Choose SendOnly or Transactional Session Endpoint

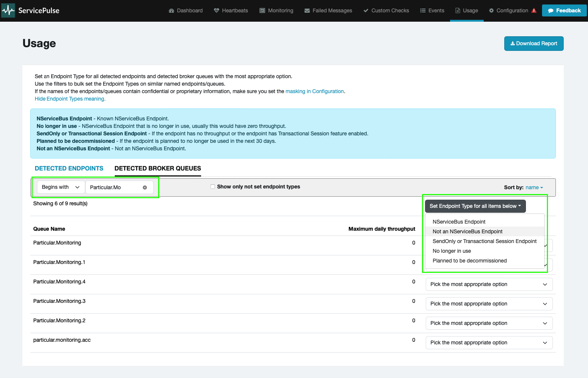484,241
